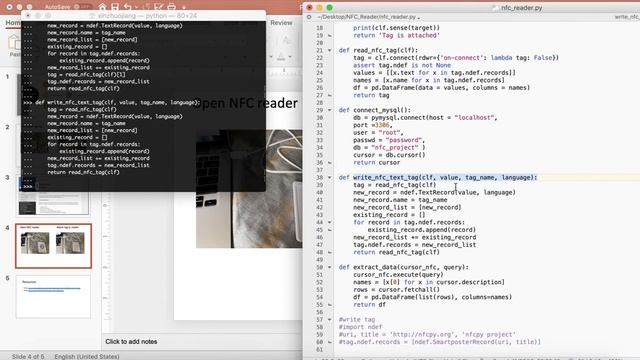Screen dimensions: 640x360
Task: Click 'English (United States)' in the status bar
Action: 87,356
